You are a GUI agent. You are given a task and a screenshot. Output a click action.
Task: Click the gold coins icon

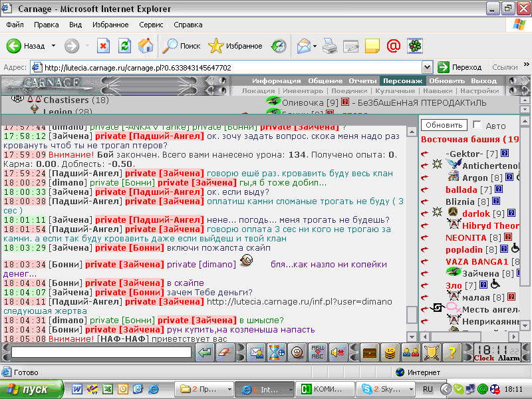click(390, 352)
